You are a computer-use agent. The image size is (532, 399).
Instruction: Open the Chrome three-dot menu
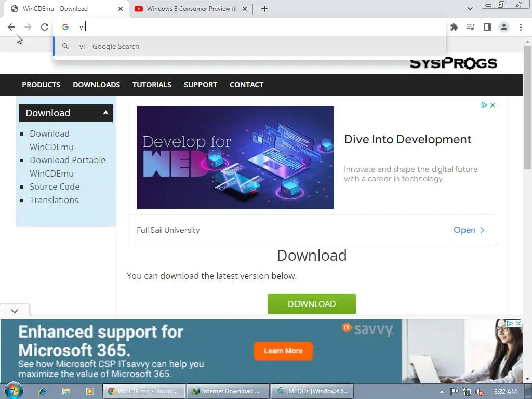click(x=521, y=27)
